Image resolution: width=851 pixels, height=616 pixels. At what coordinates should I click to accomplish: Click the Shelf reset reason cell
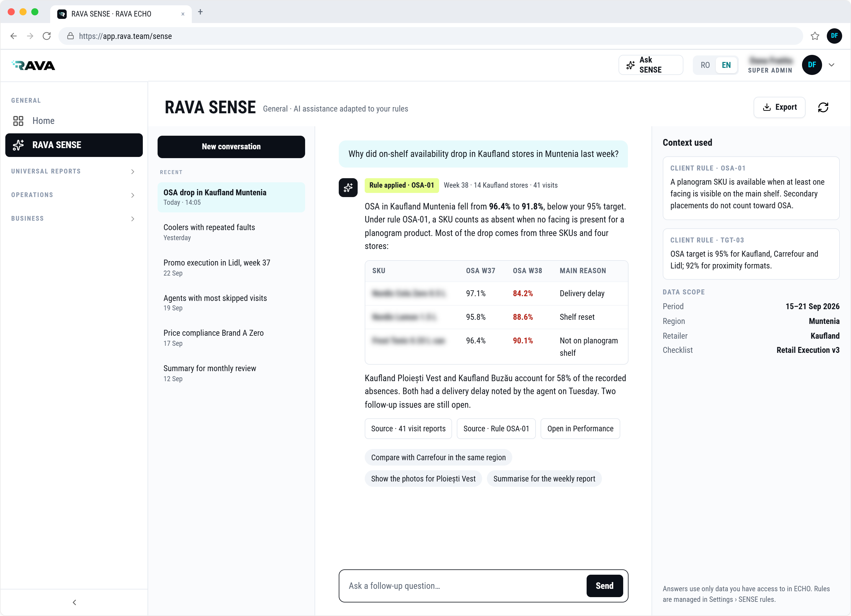(x=577, y=317)
